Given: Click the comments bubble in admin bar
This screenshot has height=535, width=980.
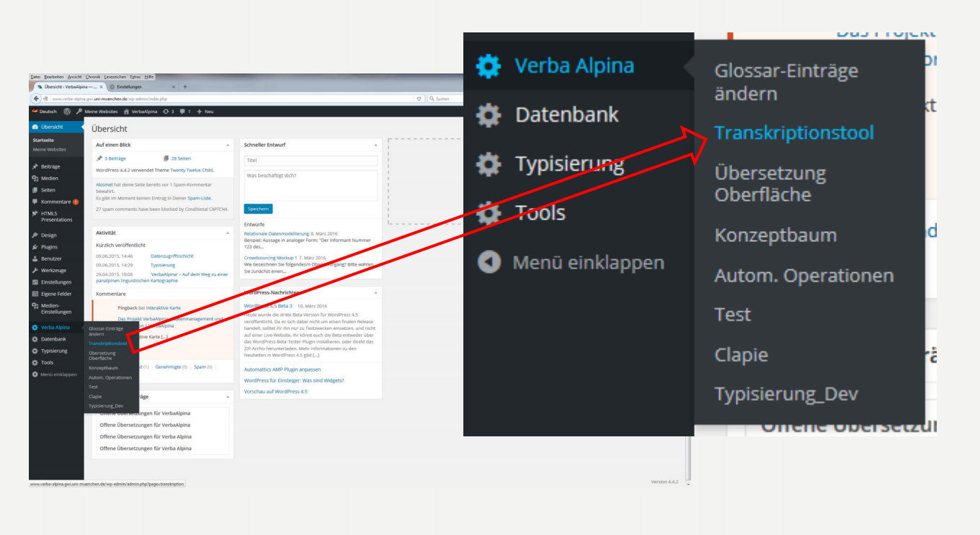Looking at the screenshot, I should pyautogui.click(x=184, y=112).
